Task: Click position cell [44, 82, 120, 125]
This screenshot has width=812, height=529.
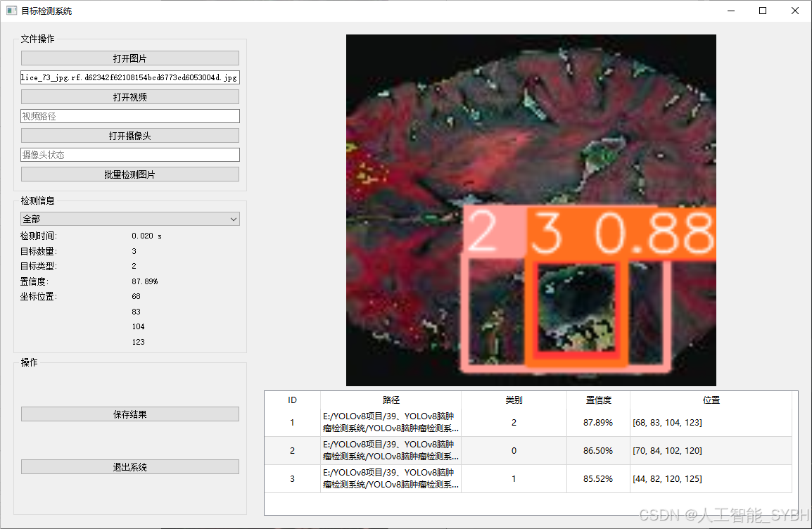Action: tap(711, 479)
